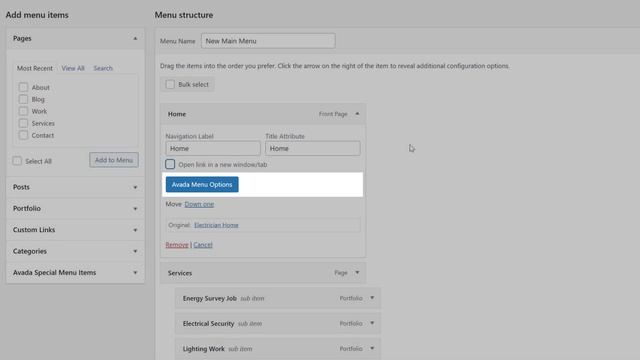
Task: Click the Down one move link
Action: coord(199,204)
